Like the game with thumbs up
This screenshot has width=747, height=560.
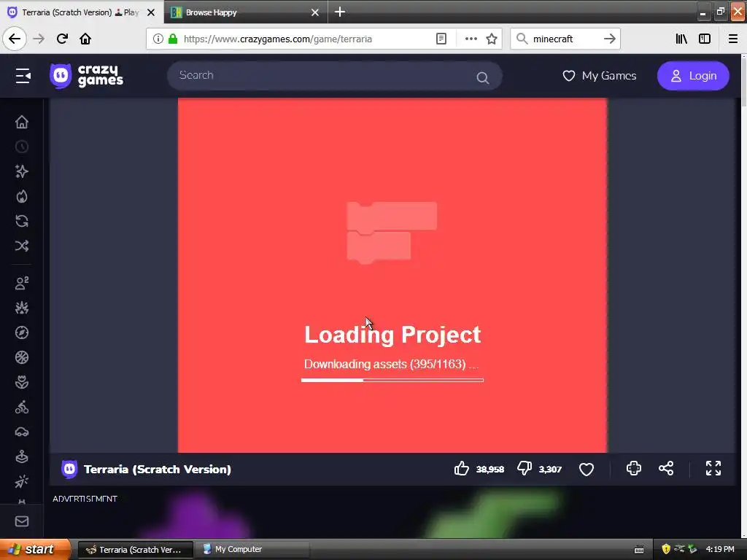coord(462,469)
